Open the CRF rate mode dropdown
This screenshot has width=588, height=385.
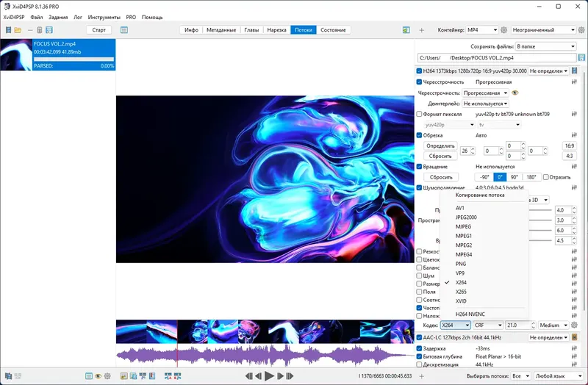click(488, 325)
